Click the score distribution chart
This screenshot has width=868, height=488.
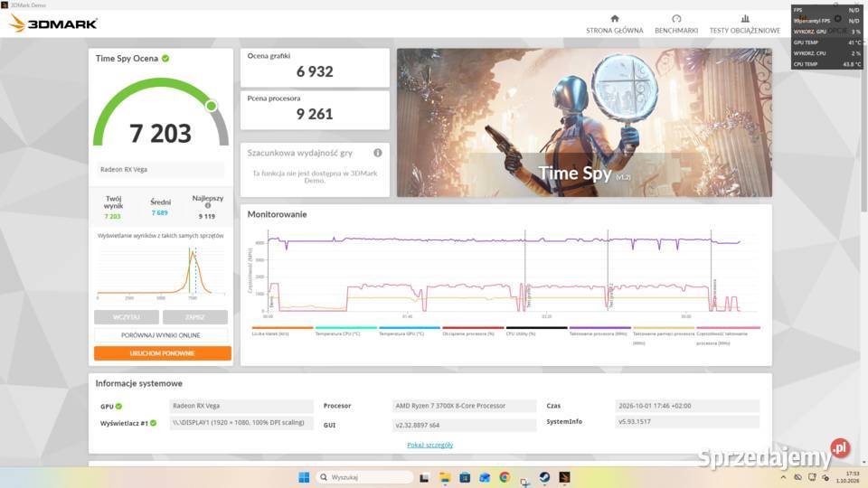(161, 272)
